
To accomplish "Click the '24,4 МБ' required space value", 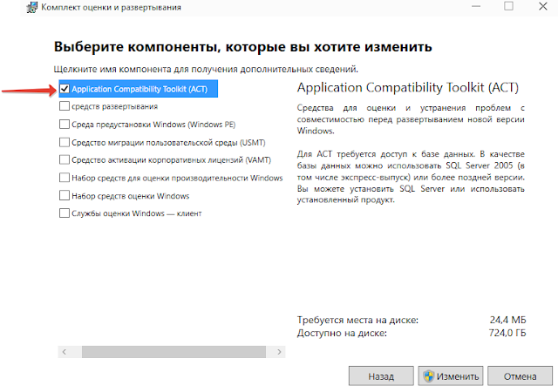I will coord(507,321).
